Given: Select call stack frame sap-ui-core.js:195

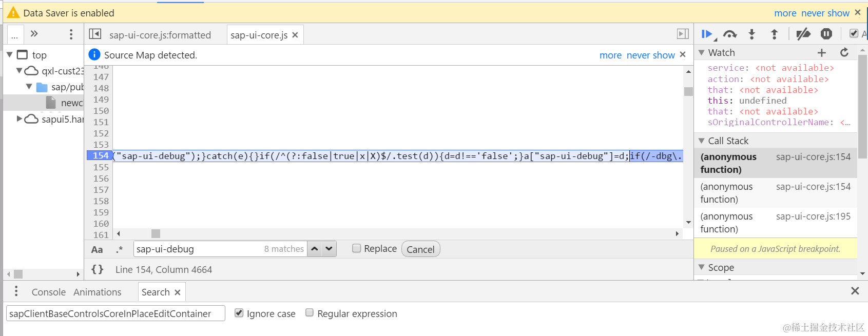Looking at the screenshot, I should coord(775,223).
